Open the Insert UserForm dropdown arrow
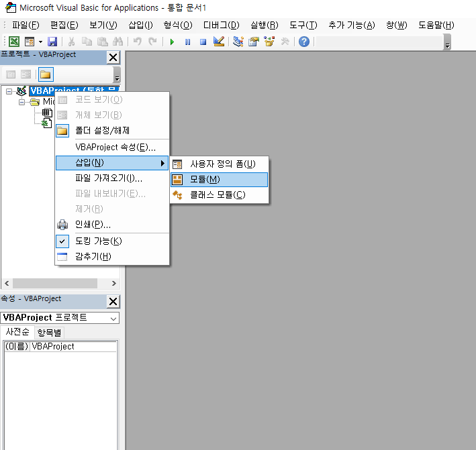The height and width of the screenshot is (450, 476). [40, 42]
